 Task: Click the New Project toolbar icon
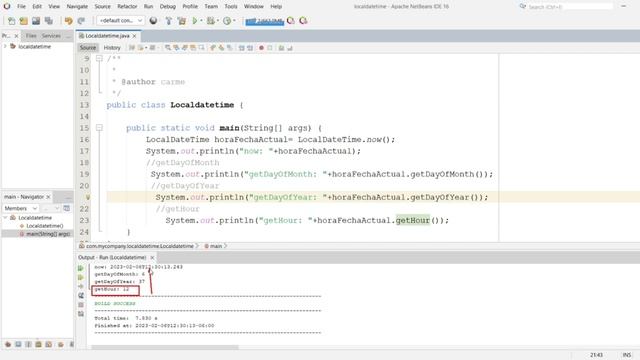[24, 21]
